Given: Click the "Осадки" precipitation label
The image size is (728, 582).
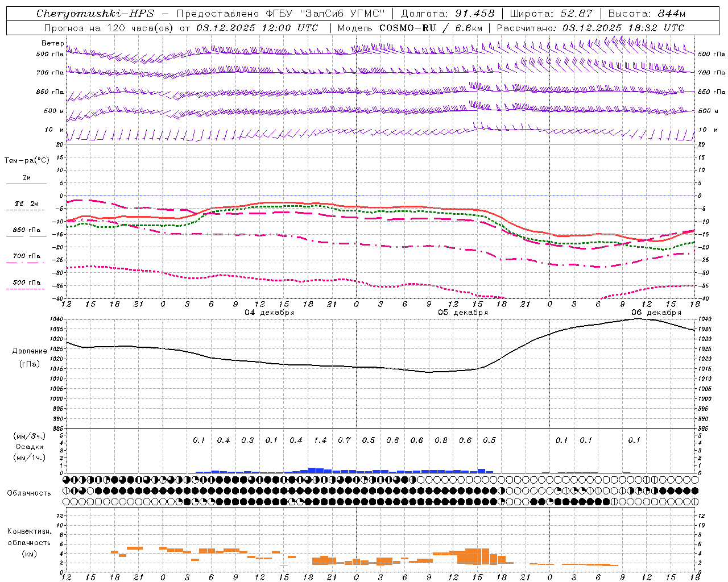Looking at the screenshot, I should (x=29, y=447).
